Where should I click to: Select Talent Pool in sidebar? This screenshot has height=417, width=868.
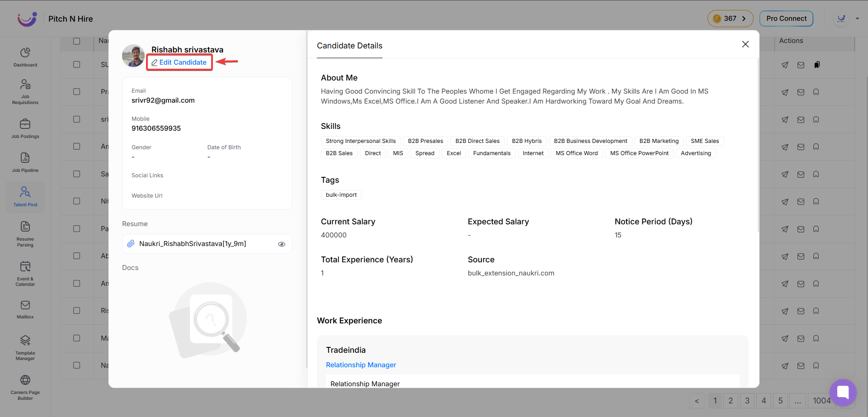(x=25, y=197)
